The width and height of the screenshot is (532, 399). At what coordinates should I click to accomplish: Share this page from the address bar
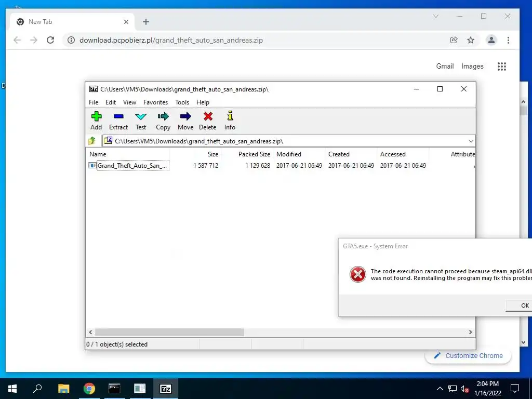454,40
